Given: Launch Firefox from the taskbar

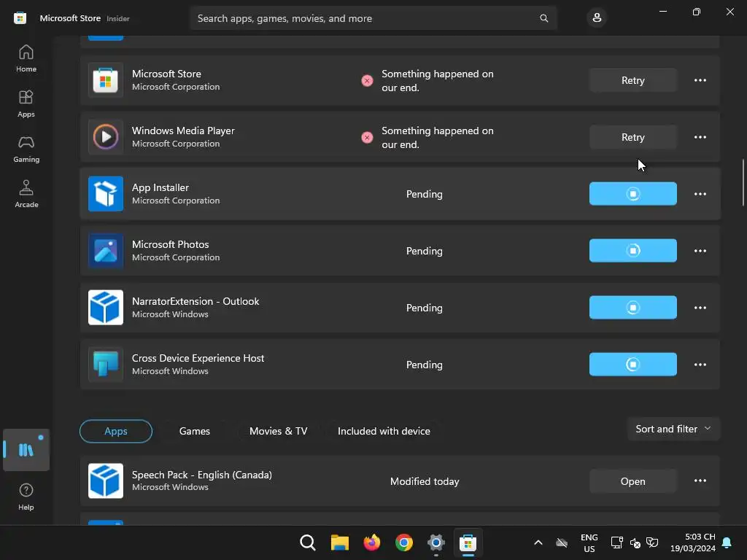Looking at the screenshot, I should coord(371,542).
